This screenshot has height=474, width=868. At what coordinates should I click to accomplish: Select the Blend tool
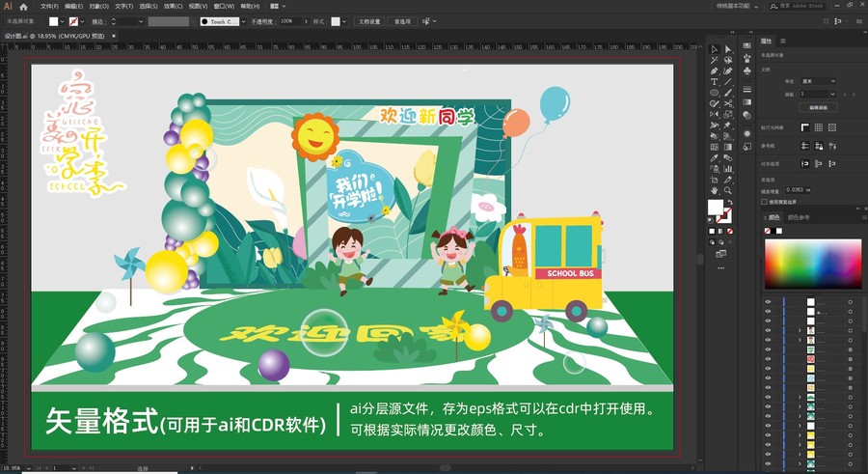click(728, 157)
